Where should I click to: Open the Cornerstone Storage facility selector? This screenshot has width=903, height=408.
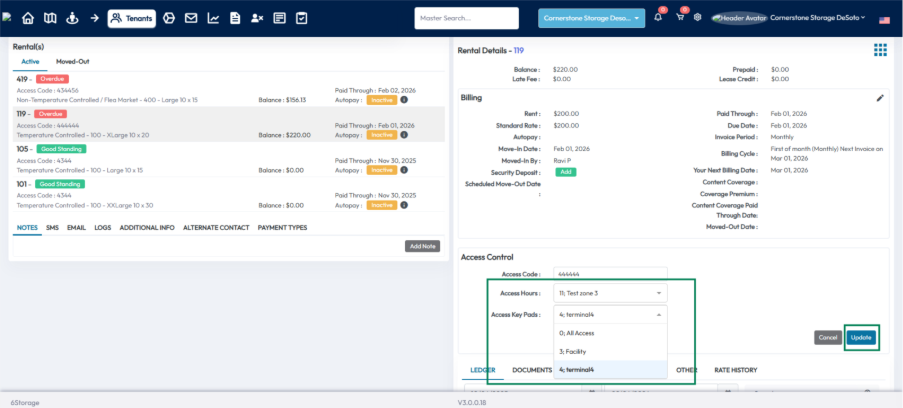591,18
